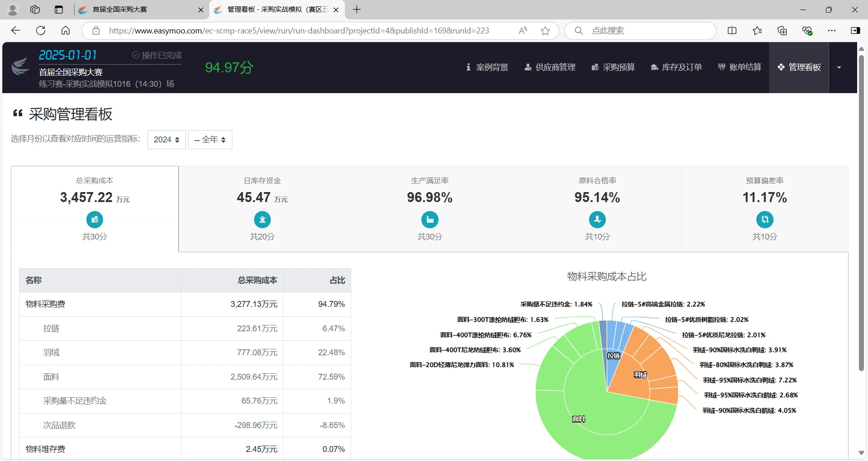Image resolution: width=868 pixels, height=461 pixels.
Task: Expand the caret menu beside 管理看板
Action: click(839, 68)
